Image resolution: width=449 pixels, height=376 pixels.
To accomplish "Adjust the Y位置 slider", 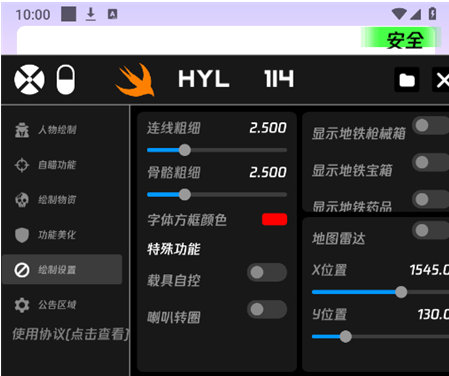I will click(380, 337).
